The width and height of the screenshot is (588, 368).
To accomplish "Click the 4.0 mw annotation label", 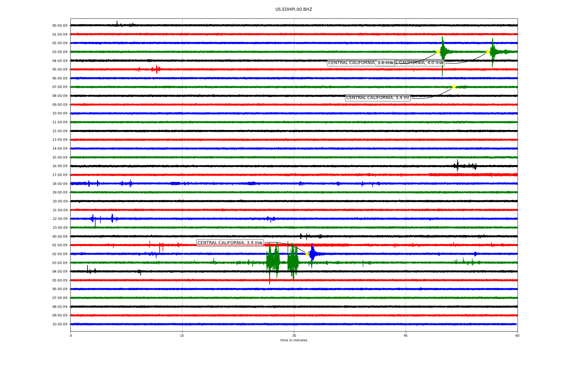I will coord(420,63).
